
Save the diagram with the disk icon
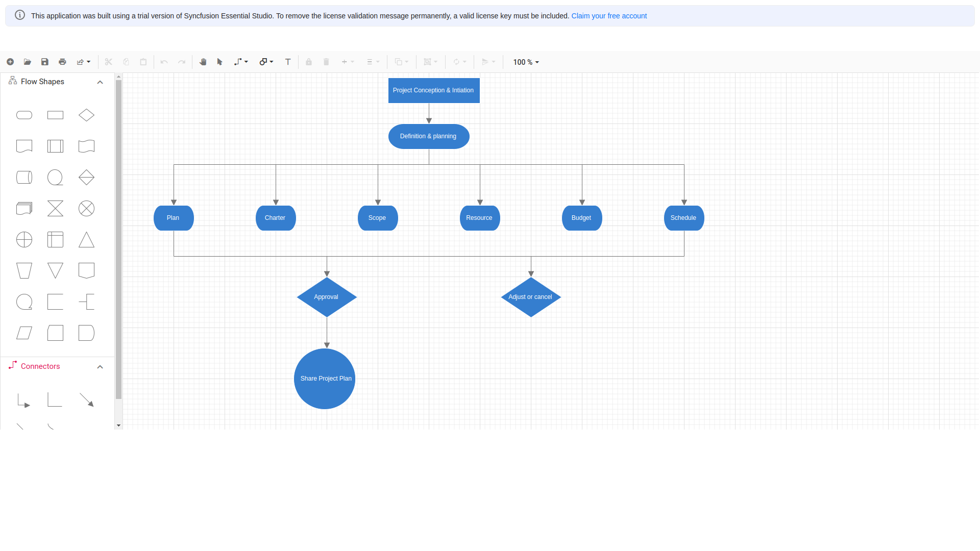point(45,62)
